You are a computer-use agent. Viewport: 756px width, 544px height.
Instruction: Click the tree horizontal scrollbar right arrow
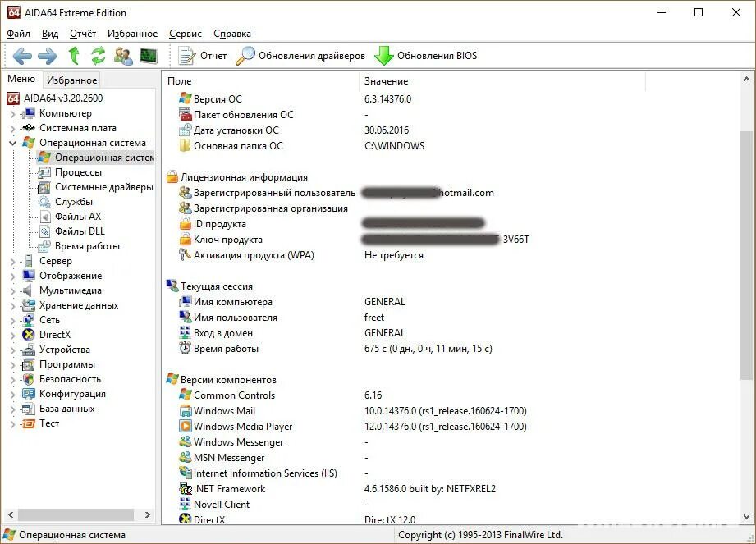(148, 515)
